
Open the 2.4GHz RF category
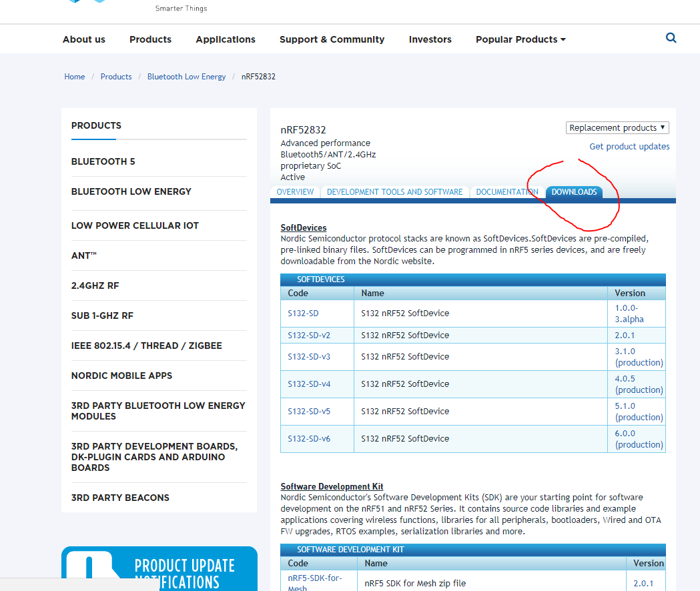(95, 285)
